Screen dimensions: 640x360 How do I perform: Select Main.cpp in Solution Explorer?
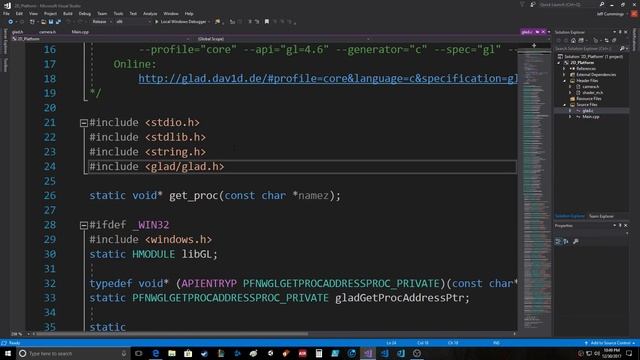click(x=590, y=117)
